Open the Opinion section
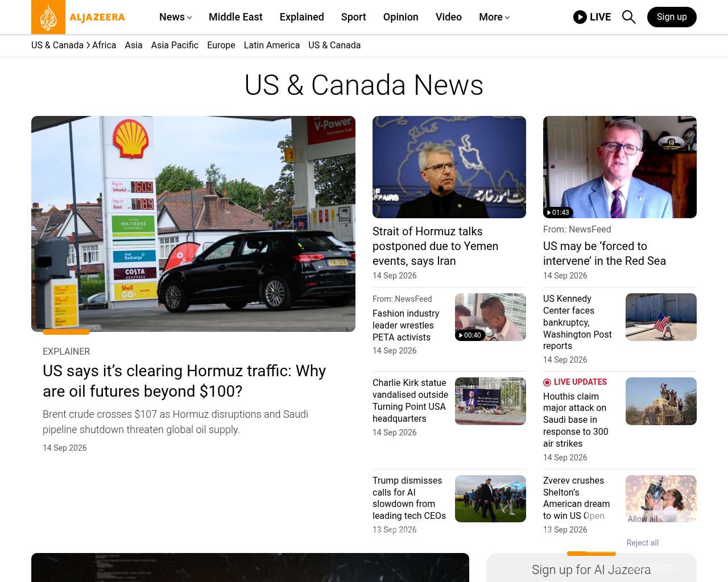This screenshot has width=728, height=582. coord(400,17)
